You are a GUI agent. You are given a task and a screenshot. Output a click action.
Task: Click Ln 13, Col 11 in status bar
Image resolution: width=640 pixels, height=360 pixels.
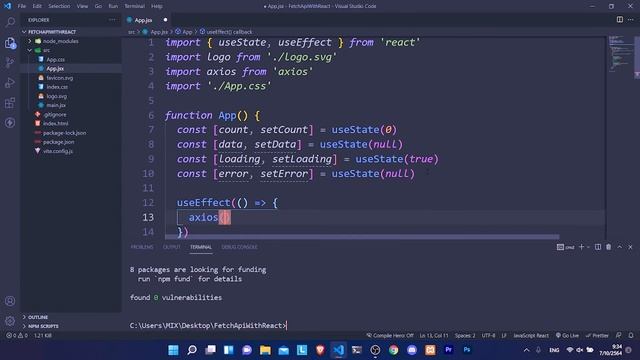pos(434,336)
